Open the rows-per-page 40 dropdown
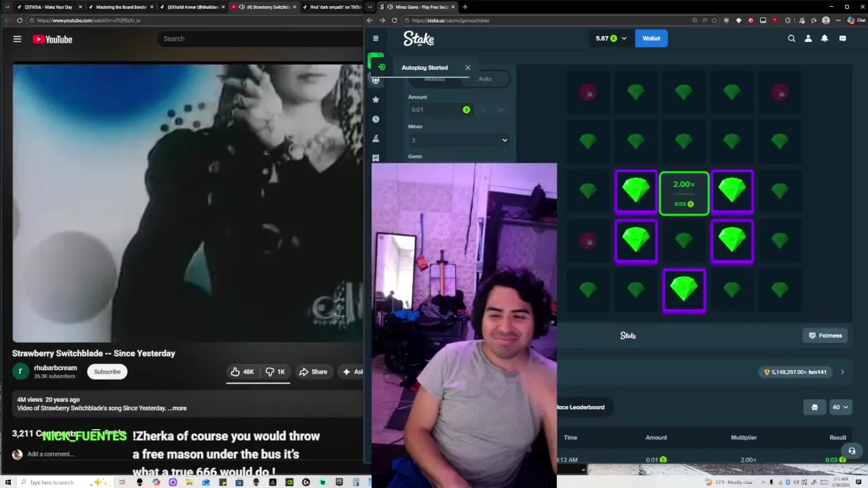Image resolution: width=868 pixels, height=488 pixels. [840, 407]
